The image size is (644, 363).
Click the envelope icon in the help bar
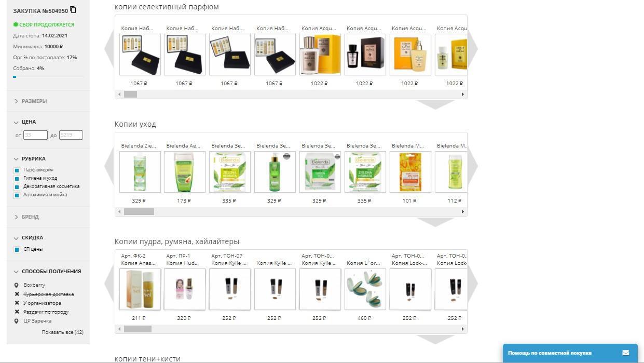(x=625, y=353)
